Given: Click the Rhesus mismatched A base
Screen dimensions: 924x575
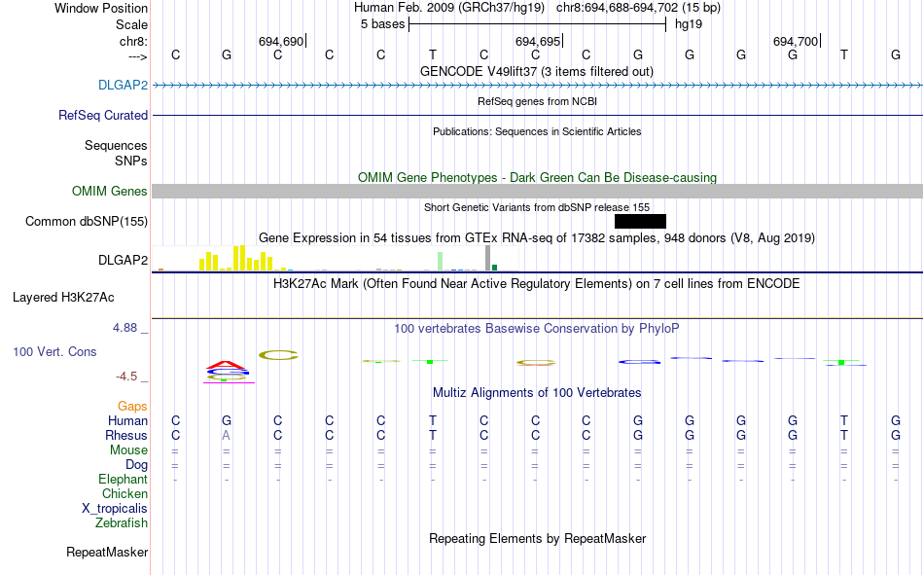Looking at the screenshot, I should point(227,435).
